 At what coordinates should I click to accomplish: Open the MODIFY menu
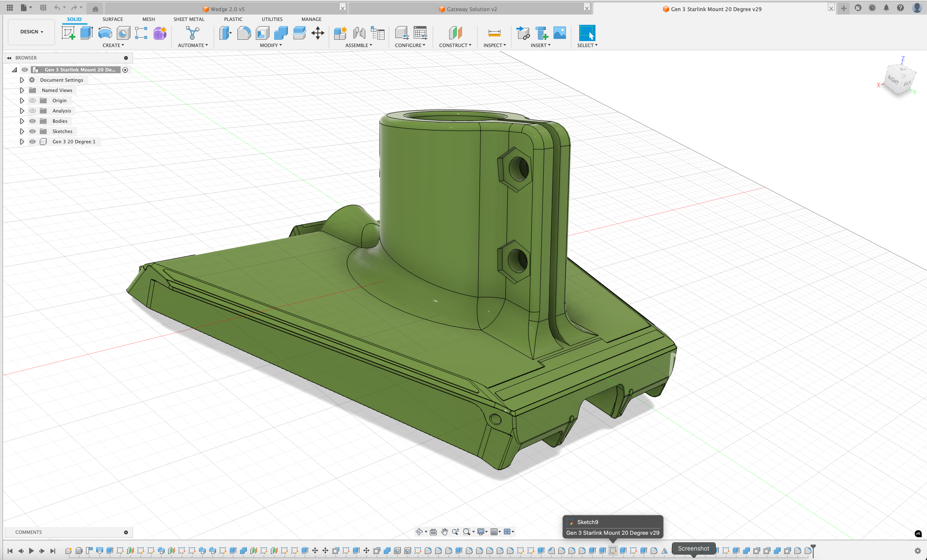tap(270, 45)
